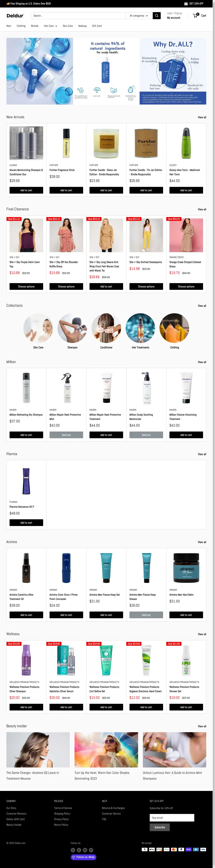Click the Your email input field

(x=172, y=818)
